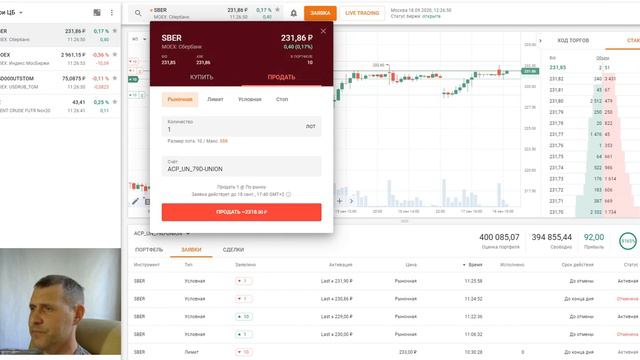Click sell badge on Лимит order row
640x360 pixels.
[x=244, y=352]
